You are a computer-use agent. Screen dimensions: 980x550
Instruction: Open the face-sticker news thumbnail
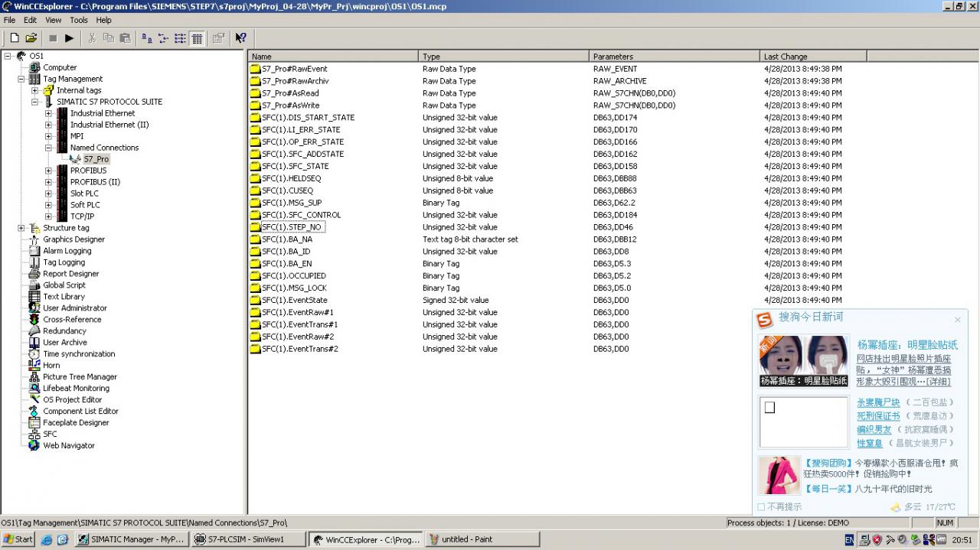pos(804,361)
